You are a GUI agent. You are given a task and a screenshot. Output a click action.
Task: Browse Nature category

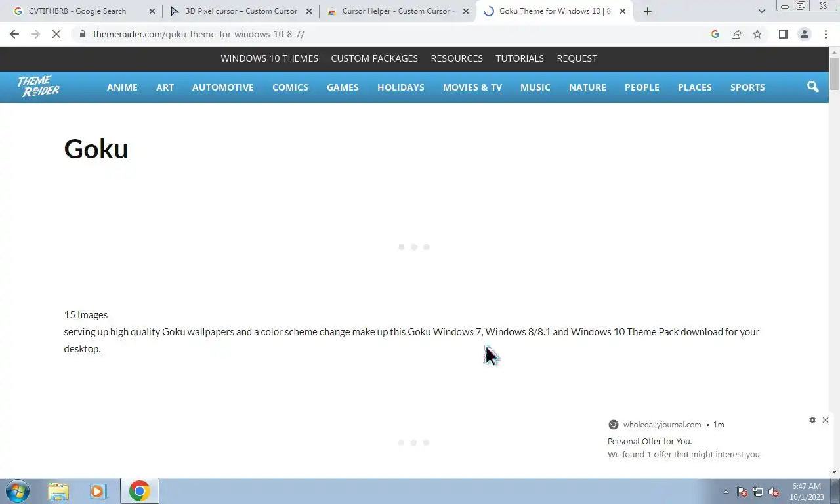(x=587, y=87)
